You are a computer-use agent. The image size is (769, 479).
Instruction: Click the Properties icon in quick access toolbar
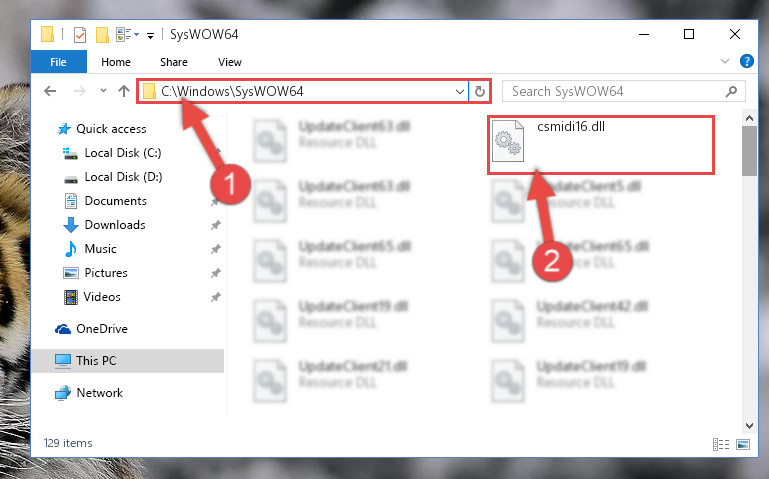pos(80,35)
